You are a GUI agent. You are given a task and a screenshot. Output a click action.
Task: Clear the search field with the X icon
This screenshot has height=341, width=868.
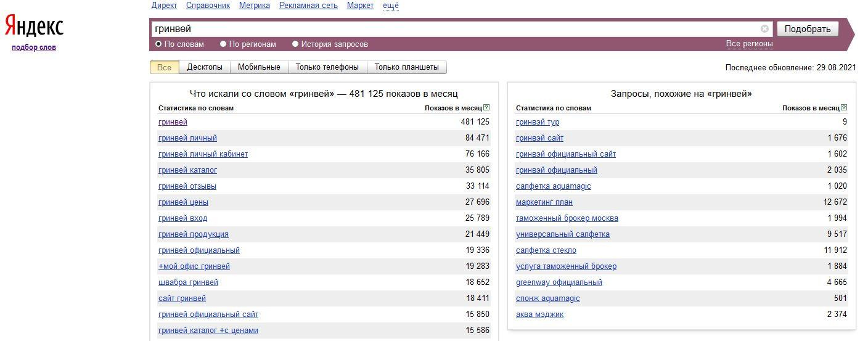(x=764, y=29)
